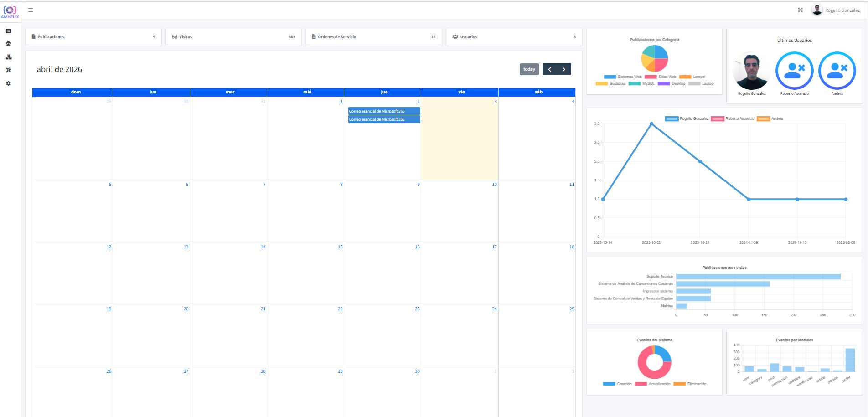Open the stacked layers sidebar icon

click(8, 44)
